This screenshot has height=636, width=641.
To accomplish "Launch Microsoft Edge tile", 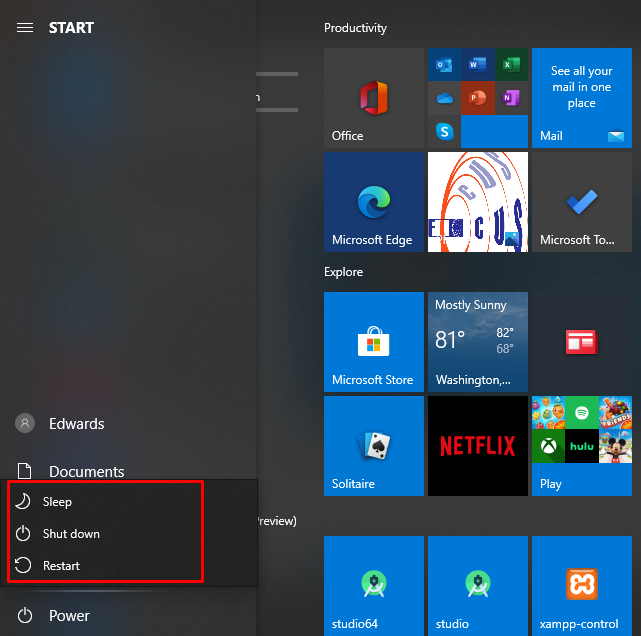I will (374, 202).
